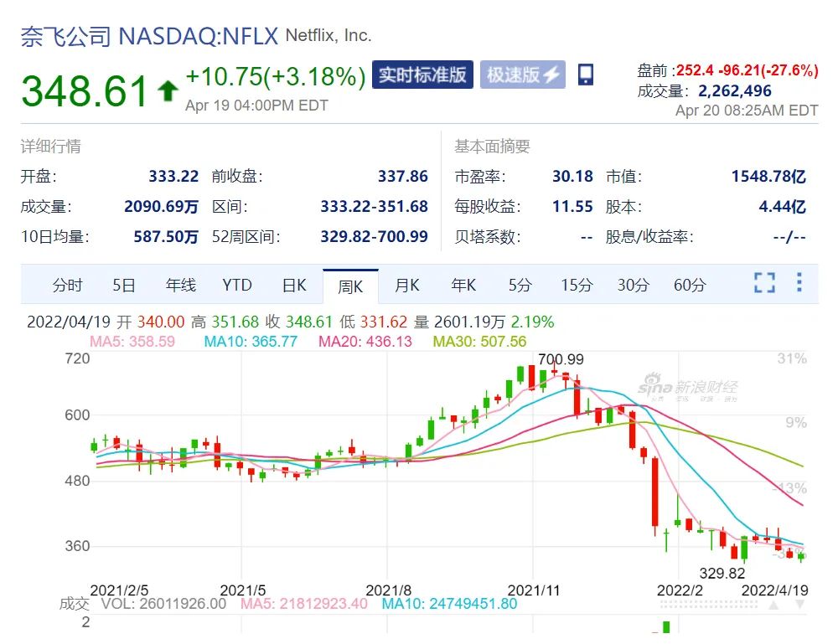Toggle fullscreen chart view icon
This screenshot has width=838, height=644.
click(764, 283)
